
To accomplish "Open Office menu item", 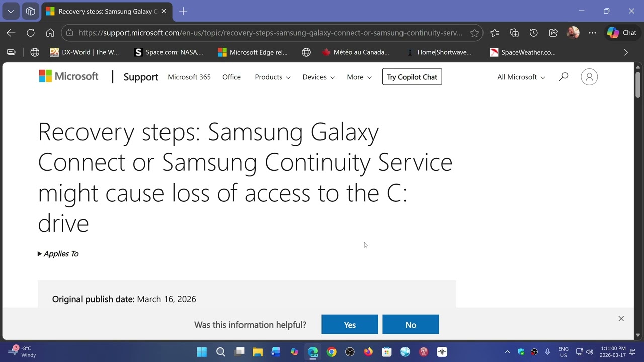I will 231,77.
